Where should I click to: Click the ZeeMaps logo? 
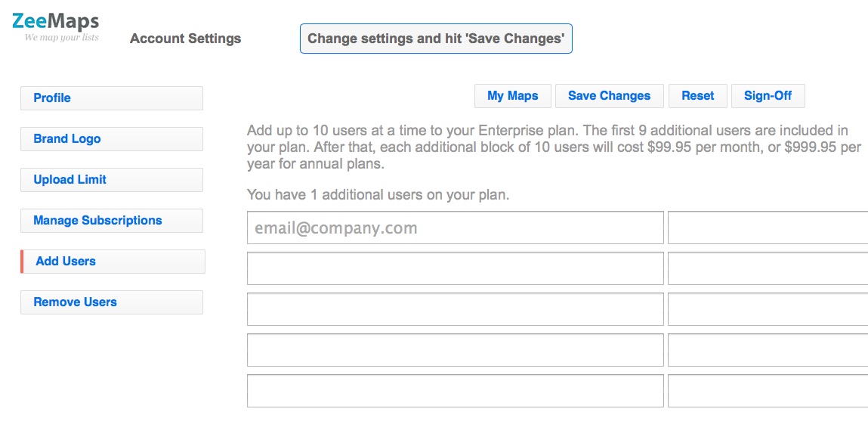coord(55,26)
